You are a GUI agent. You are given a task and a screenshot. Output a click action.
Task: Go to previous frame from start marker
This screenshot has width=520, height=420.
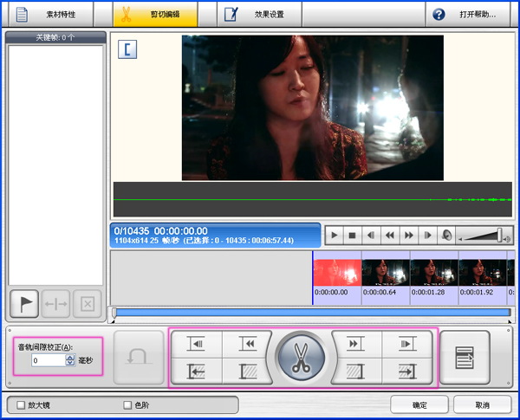click(x=197, y=344)
